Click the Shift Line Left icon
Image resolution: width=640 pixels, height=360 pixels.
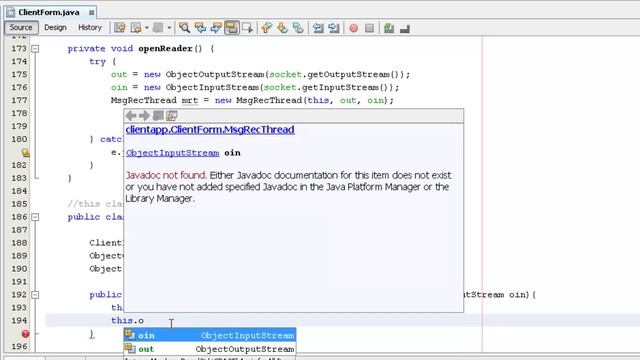click(x=318, y=28)
